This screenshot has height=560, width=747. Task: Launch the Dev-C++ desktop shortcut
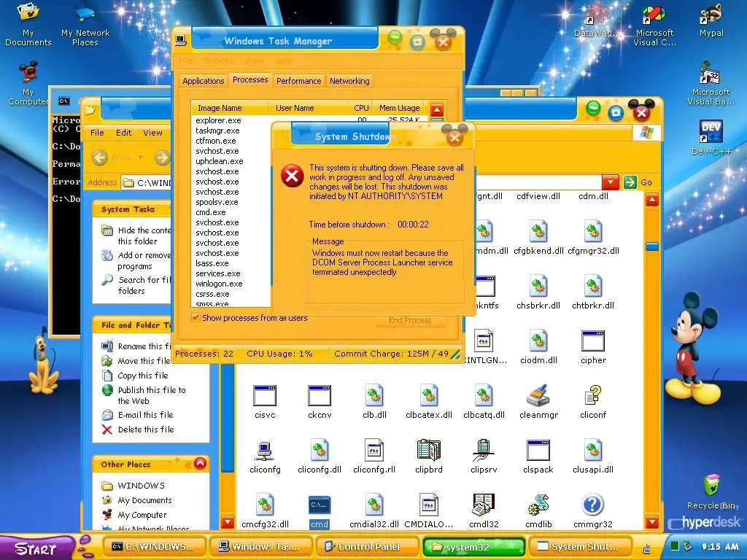711,137
